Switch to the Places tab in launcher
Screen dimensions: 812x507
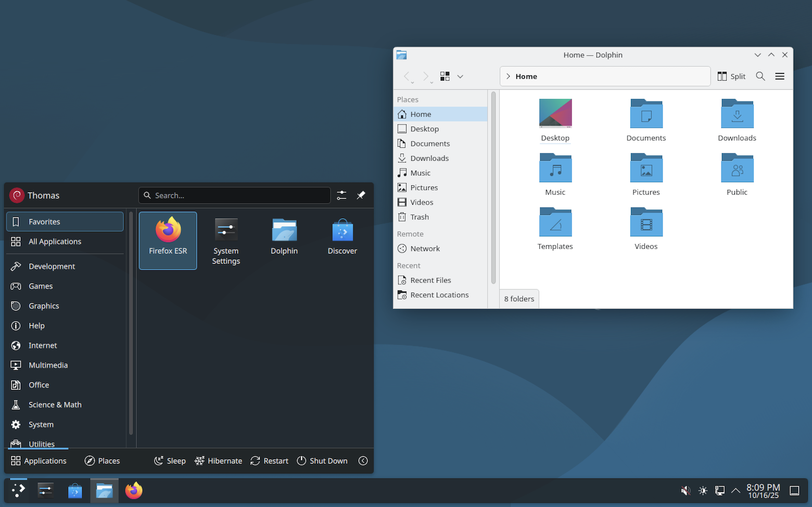click(103, 461)
